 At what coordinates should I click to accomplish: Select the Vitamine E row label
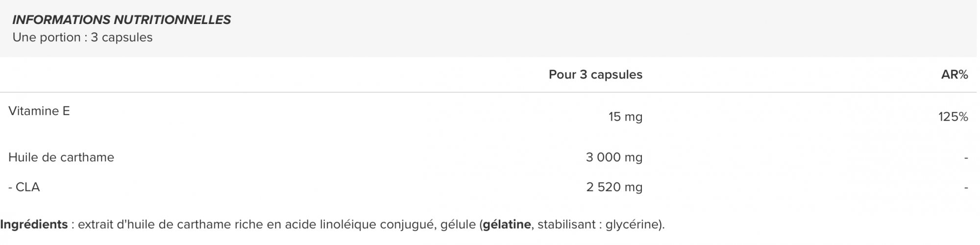click(x=39, y=111)
